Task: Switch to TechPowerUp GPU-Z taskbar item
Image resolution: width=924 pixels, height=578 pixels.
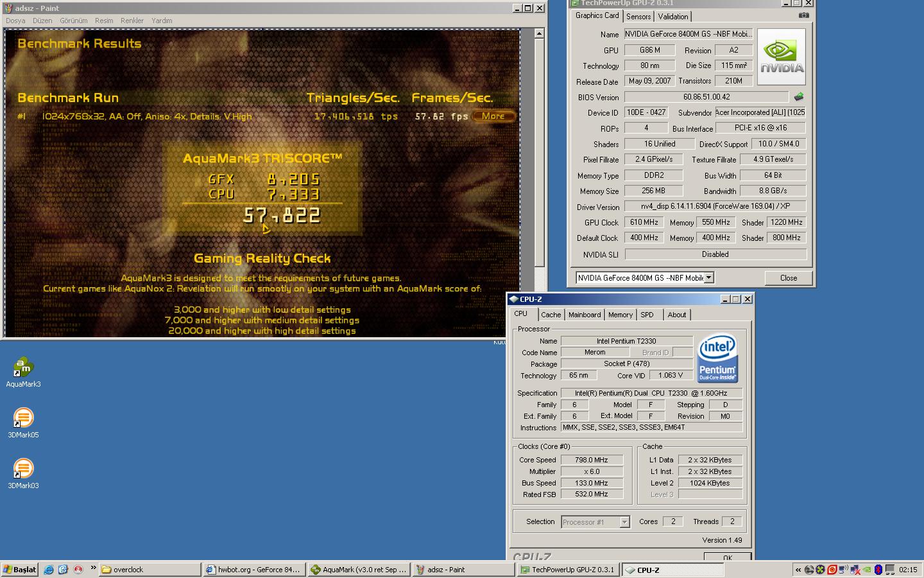Action: pyautogui.click(x=569, y=570)
